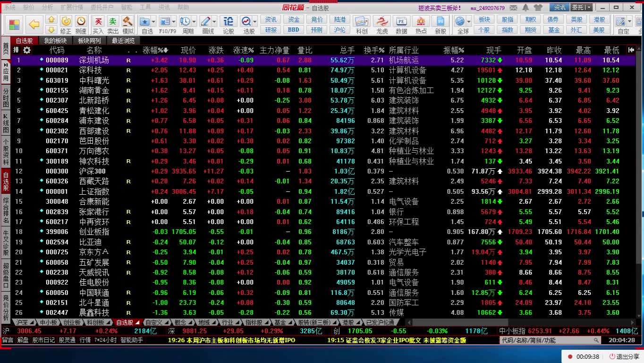Click the 期货 futures button
Viewport: 644px width, 363px height.
coord(531,30)
